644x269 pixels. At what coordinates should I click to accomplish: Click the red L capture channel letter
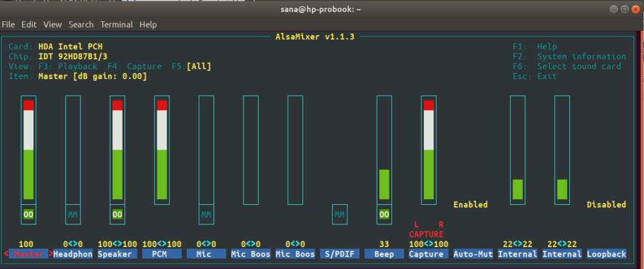point(416,224)
